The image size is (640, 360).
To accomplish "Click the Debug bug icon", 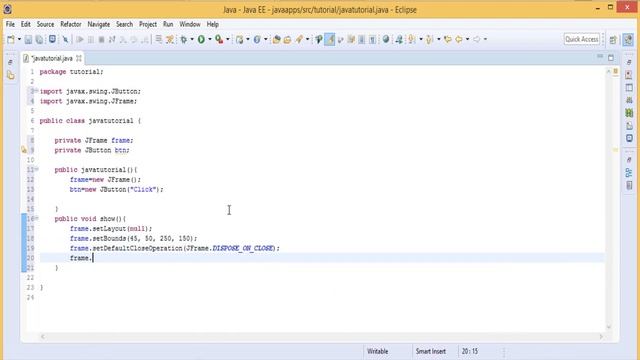I will (x=184, y=39).
